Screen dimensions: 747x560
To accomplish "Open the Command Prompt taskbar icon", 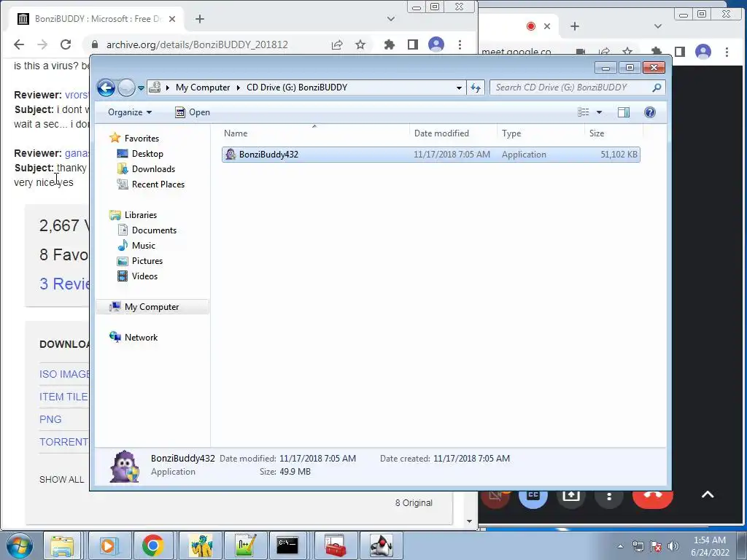I will tap(287, 545).
